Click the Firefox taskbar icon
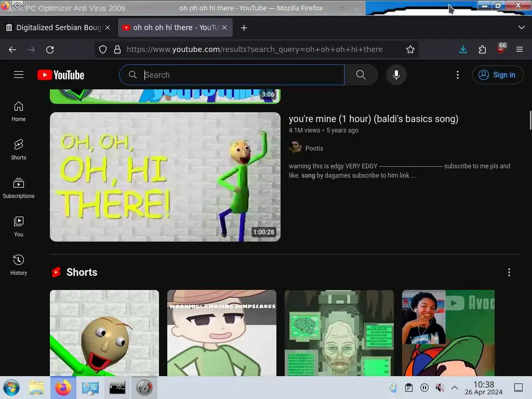 (x=63, y=388)
